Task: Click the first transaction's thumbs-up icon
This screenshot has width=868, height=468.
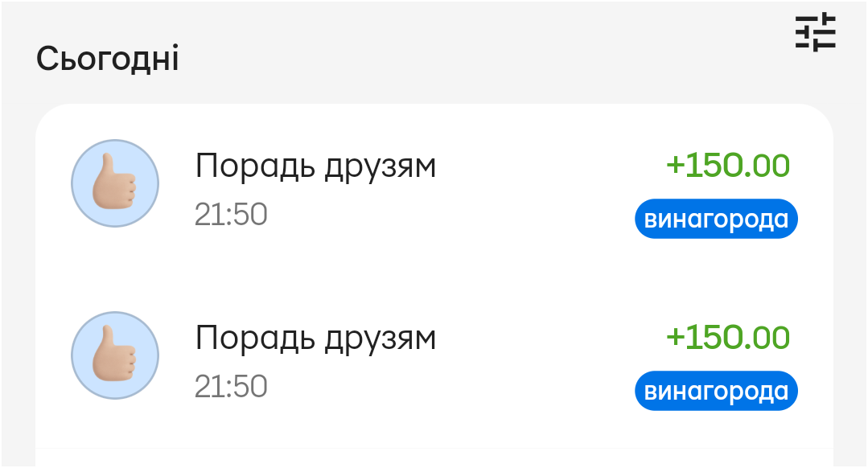Action: point(115,183)
